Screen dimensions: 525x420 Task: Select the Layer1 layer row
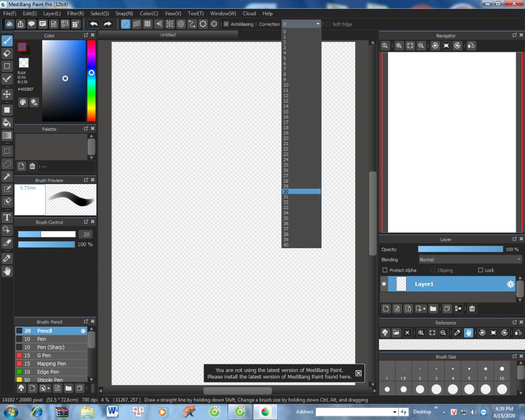click(448, 284)
